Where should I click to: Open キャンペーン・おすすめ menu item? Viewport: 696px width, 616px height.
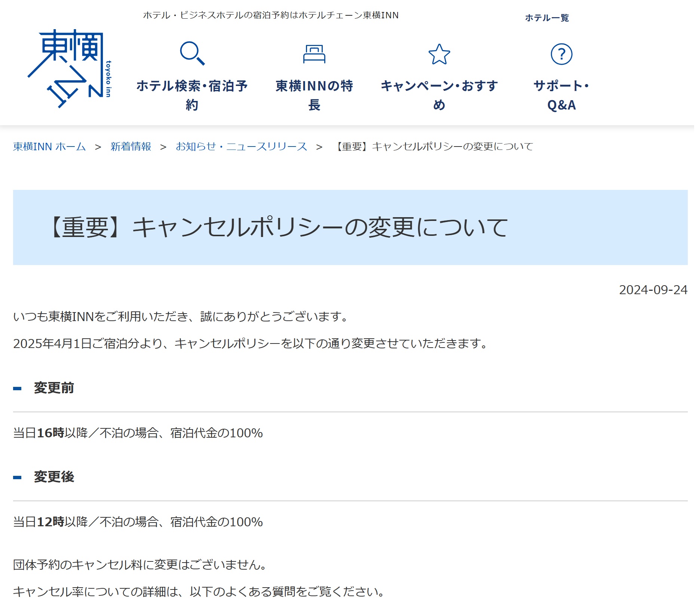click(x=439, y=95)
